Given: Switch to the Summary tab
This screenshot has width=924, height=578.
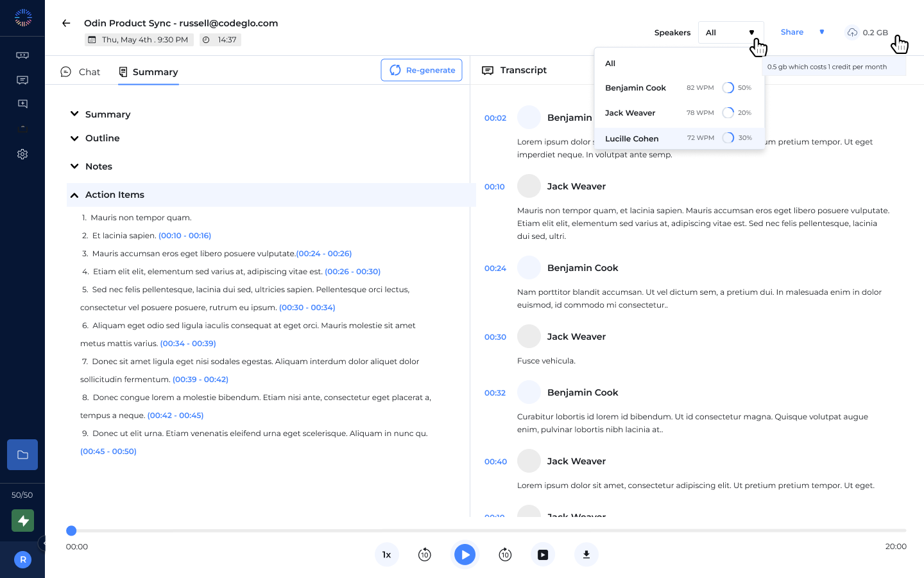Looking at the screenshot, I should pyautogui.click(x=148, y=72).
